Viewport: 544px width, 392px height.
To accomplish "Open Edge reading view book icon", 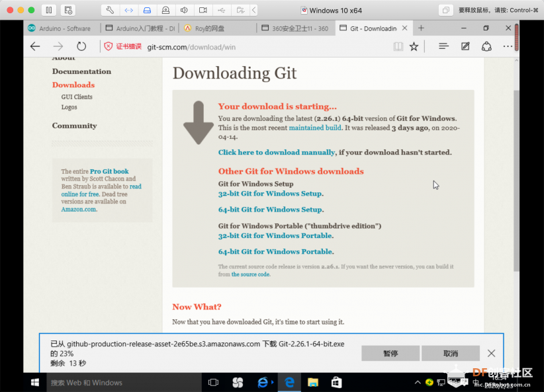I will pyautogui.click(x=398, y=46).
